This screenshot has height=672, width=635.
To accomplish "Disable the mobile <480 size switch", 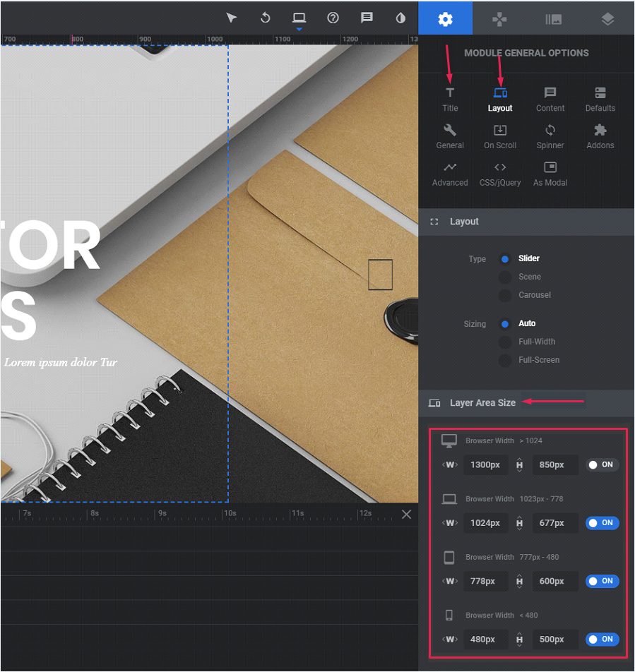I will coord(602,640).
